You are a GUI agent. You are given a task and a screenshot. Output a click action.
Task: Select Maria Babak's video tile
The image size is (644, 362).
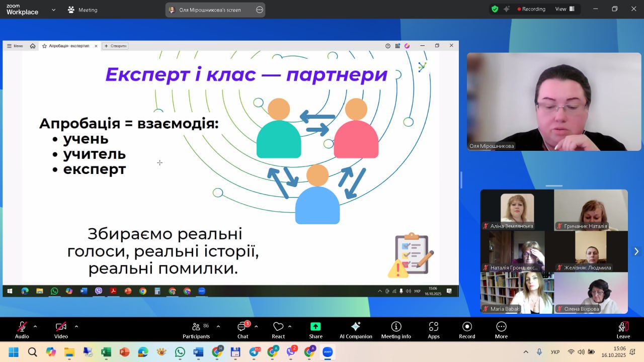517,293
